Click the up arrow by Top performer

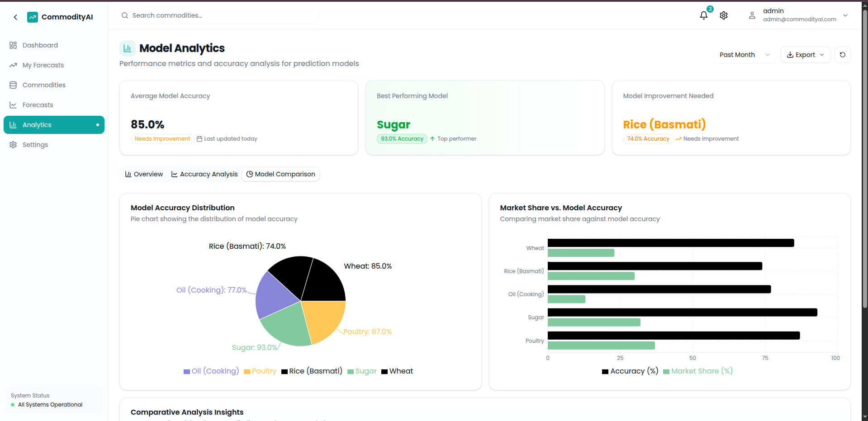432,139
